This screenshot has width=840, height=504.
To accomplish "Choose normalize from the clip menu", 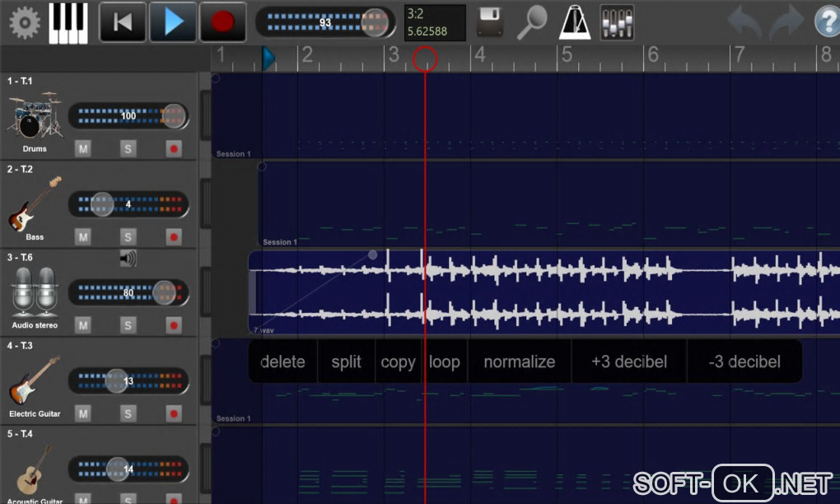I will pos(519,362).
